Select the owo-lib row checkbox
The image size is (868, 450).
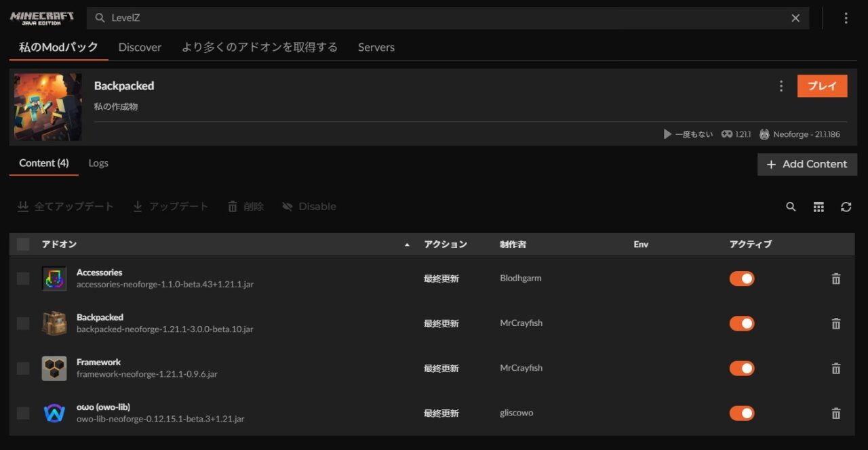tap(23, 413)
